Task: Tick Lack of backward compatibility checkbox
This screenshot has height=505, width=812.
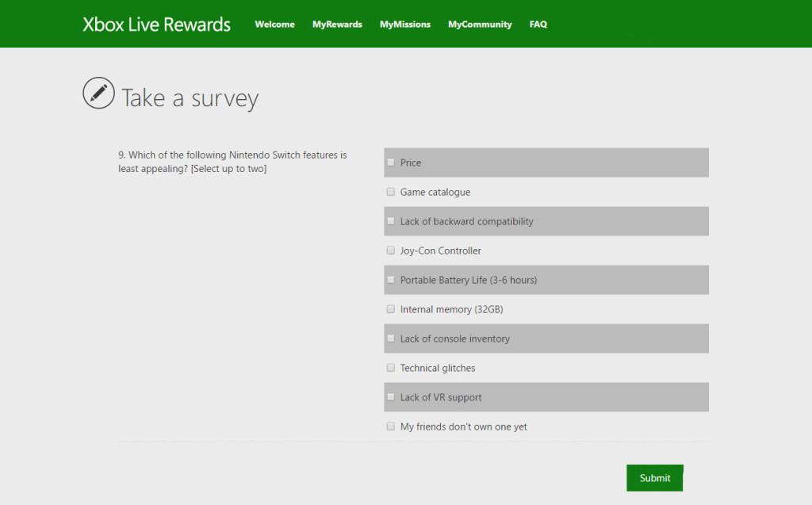Action: [390, 221]
